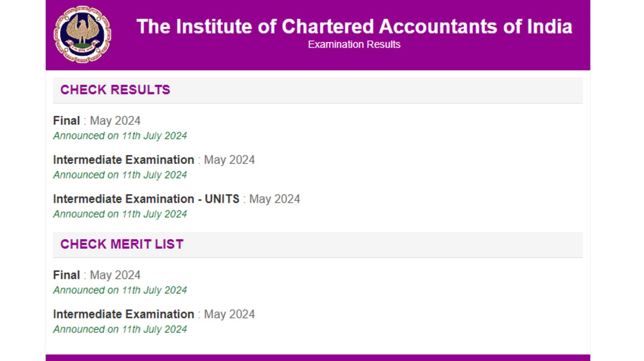Click announcement date under UNITS results
The image size is (644, 361).
[120, 214]
